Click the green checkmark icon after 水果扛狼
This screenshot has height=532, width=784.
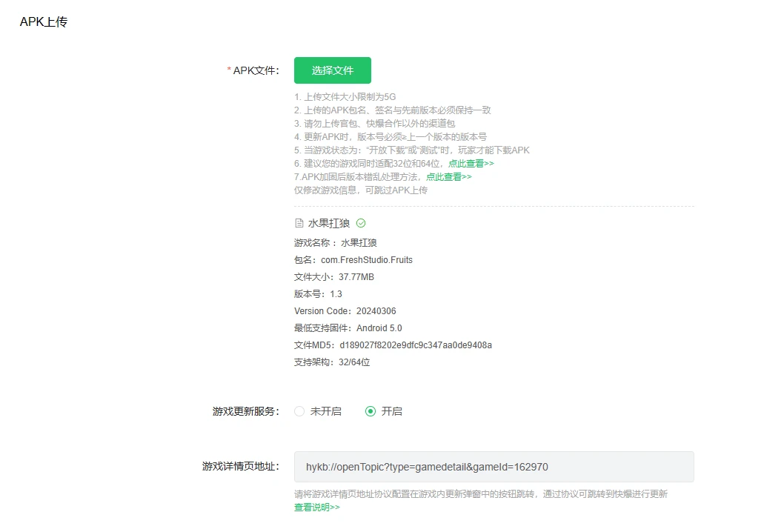(361, 223)
